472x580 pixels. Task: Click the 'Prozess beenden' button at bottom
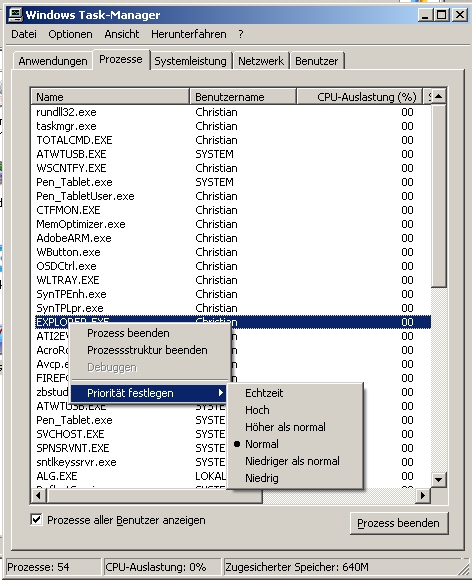point(398,523)
